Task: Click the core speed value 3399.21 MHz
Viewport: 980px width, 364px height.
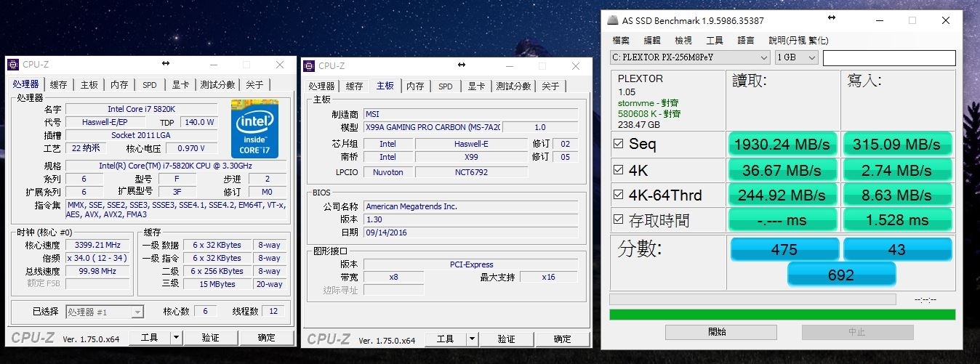Action: (x=97, y=245)
